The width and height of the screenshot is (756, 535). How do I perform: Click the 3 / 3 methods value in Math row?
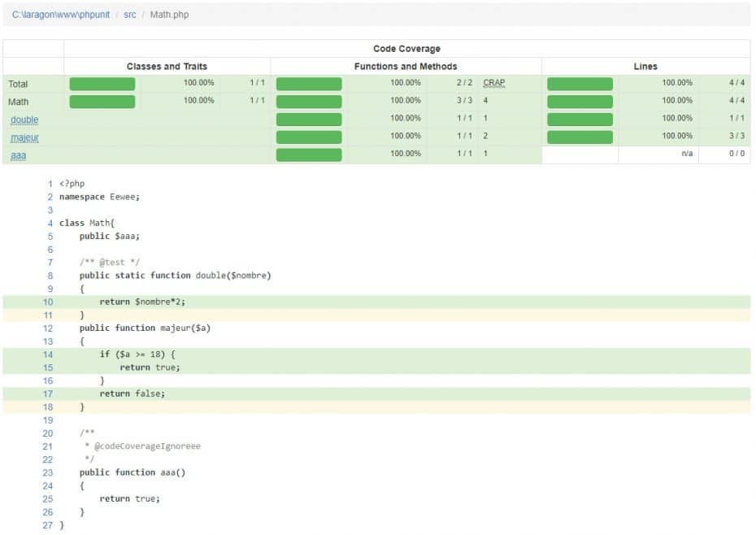coord(464,100)
